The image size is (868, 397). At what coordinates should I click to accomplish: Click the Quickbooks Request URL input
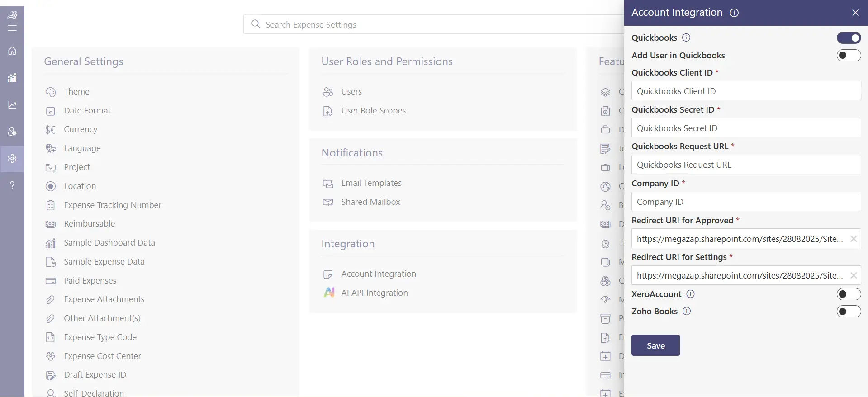coord(746,165)
